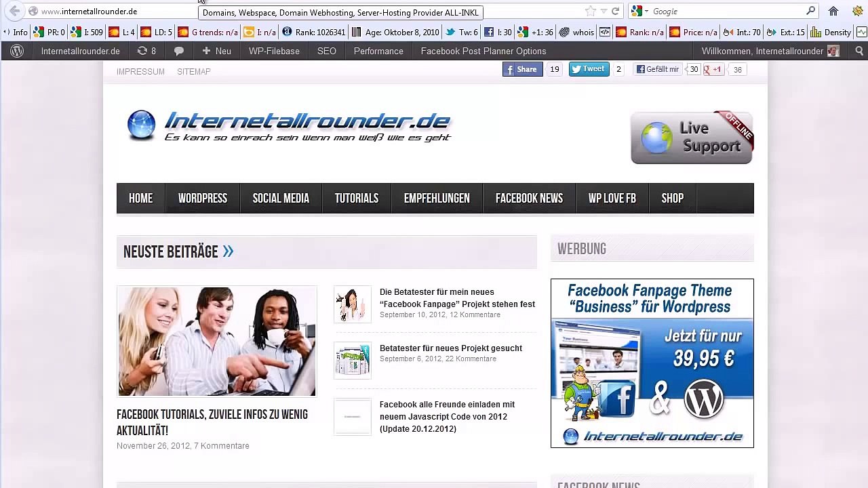The width and height of the screenshot is (868, 488).
Task: Open the Facebook Fanpage Theme Business ad banner
Action: [x=652, y=363]
